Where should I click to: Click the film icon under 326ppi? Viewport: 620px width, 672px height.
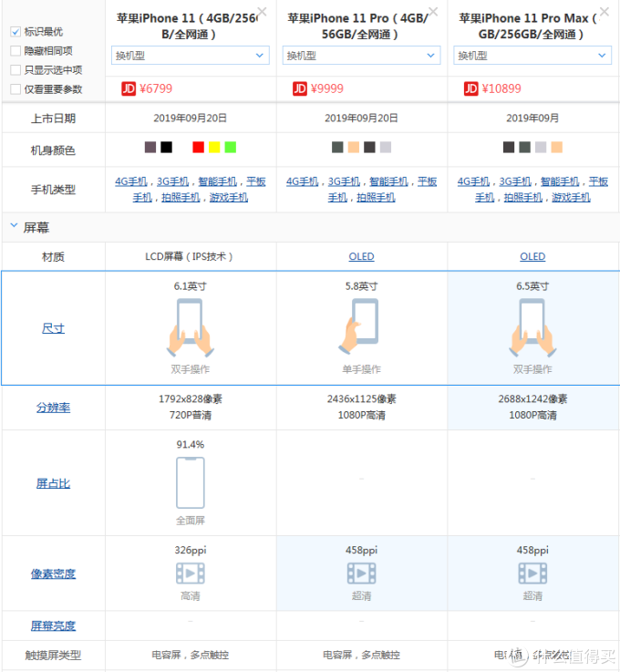[x=191, y=574]
